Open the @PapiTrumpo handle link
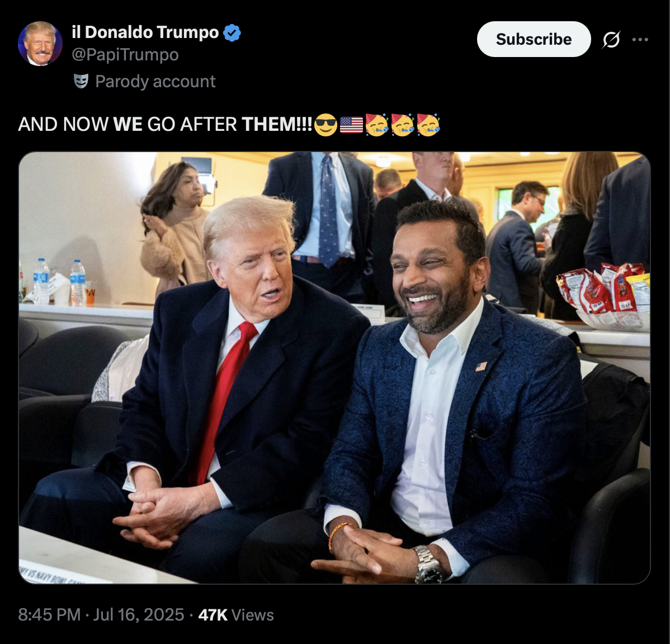 (x=125, y=55)
